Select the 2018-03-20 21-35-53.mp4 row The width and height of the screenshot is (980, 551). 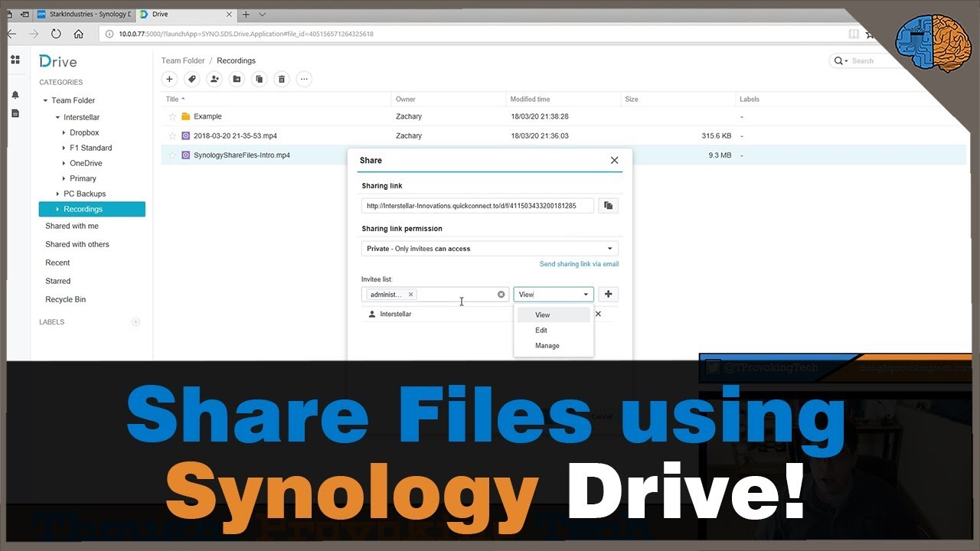click(563, 135)
